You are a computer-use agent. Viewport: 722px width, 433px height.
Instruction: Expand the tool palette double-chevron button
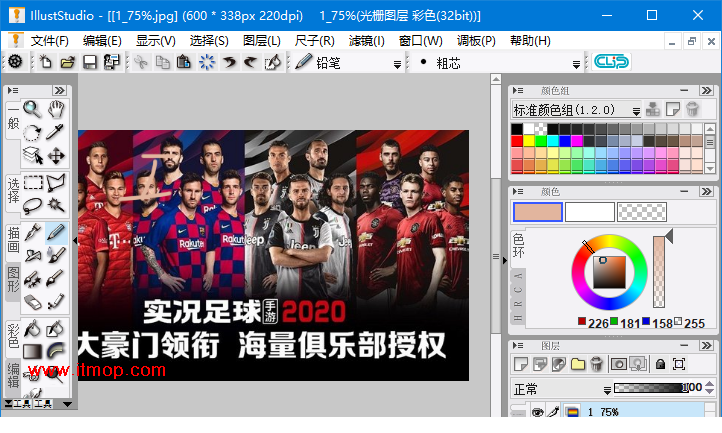[59, 90]
